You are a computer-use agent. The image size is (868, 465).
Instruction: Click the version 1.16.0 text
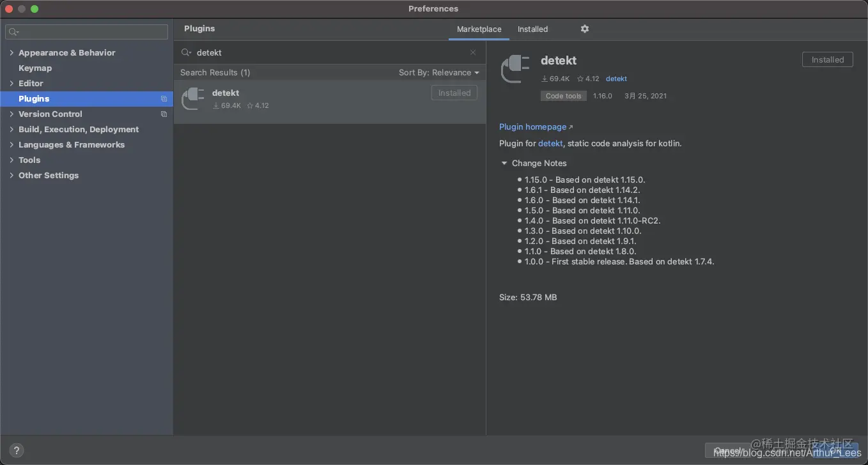pyautogui.click(x=602, y=96)
